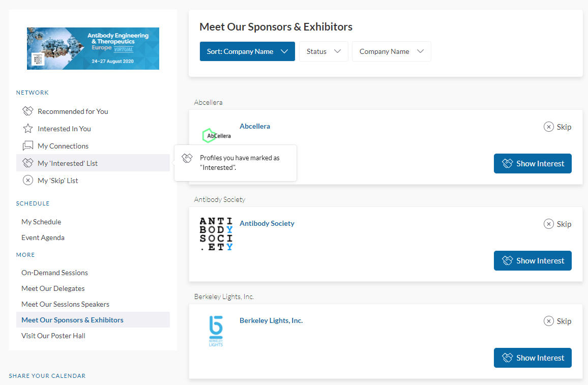Image resolution: width=588 pixels, height=385 pixels.
Task: Skip the Abcellera exhibitor
Action: pos(557,127)
